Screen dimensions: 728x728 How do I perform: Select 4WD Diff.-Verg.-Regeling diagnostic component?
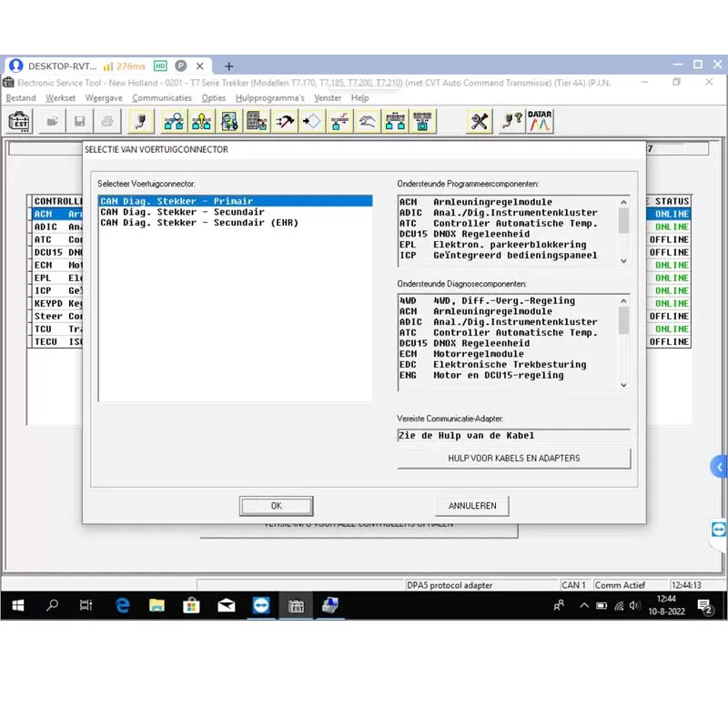(509, 301)
